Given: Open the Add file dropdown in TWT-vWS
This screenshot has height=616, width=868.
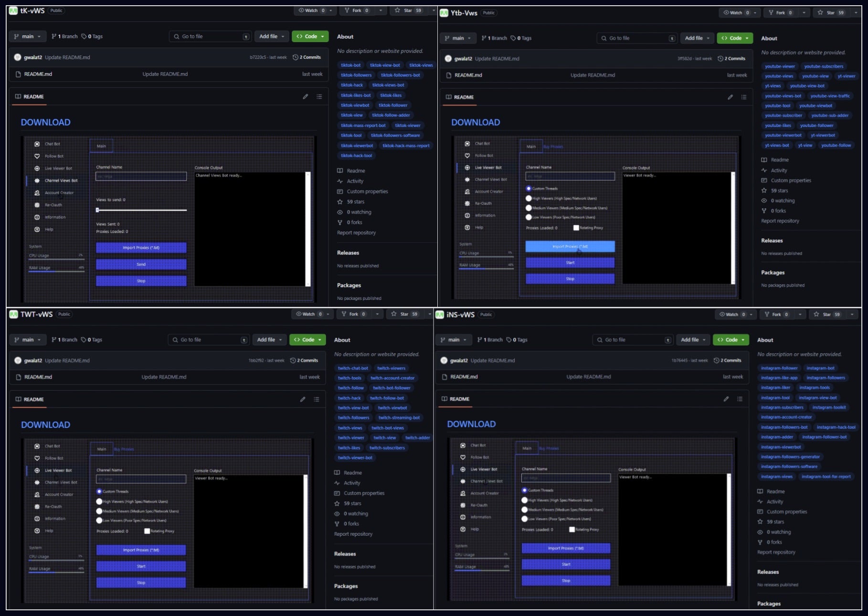Looking at the screenshot, I should [269, 340].
